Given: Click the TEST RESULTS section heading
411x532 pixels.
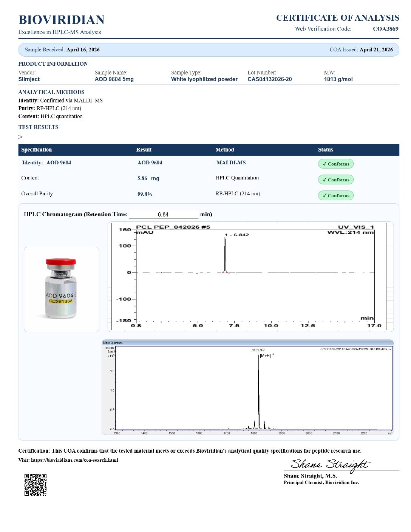Looking at the screenshot, I should (x=39, y=127).
